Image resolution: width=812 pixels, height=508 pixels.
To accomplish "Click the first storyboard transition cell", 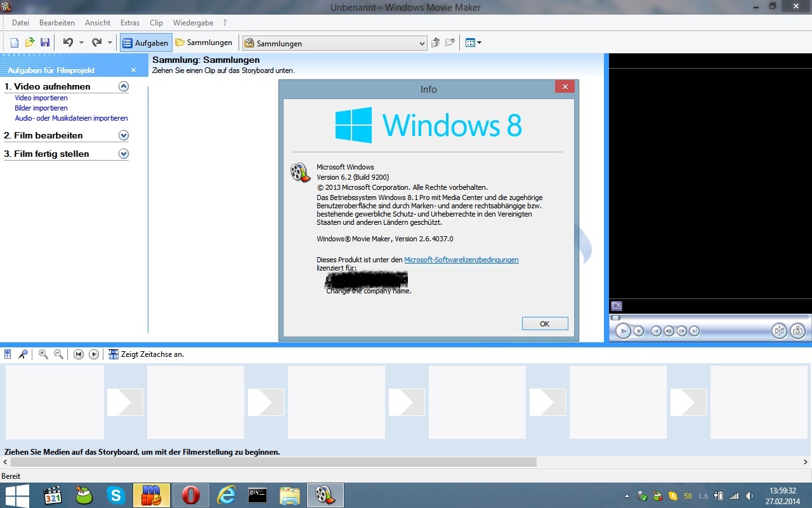I will (125, 402).
